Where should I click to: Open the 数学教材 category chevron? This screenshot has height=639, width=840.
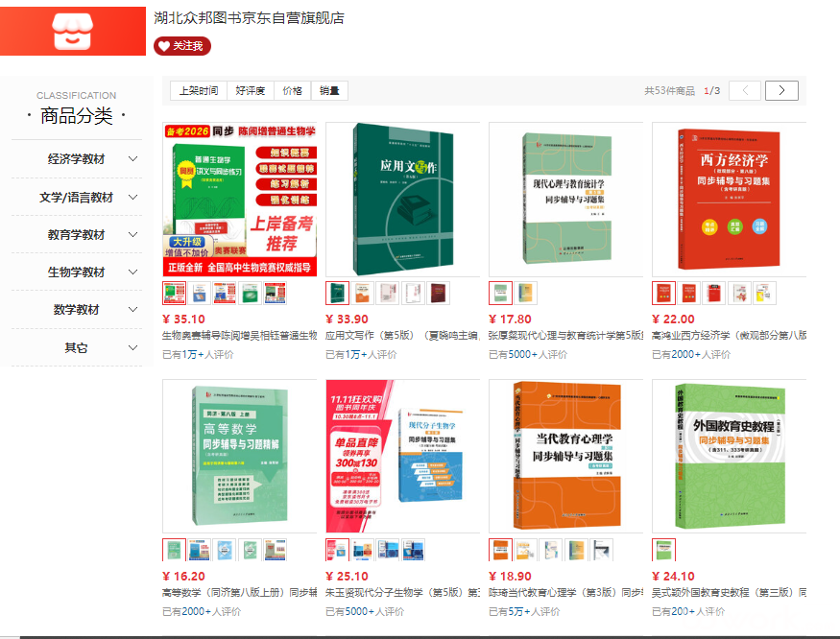tap(132, 310)
